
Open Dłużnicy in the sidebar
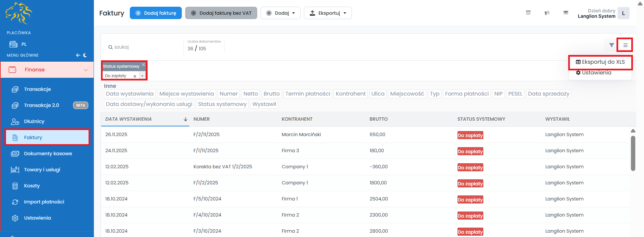(x=34, y=121)
